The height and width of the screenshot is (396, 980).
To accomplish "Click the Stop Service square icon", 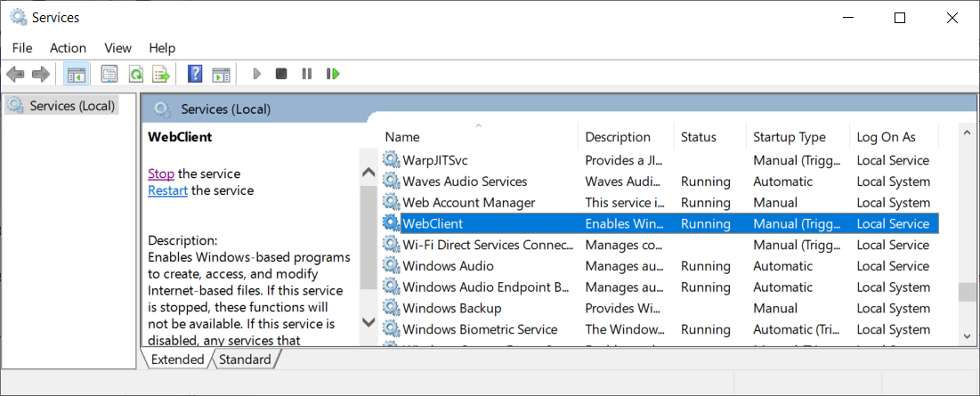I will coord(281,75).
